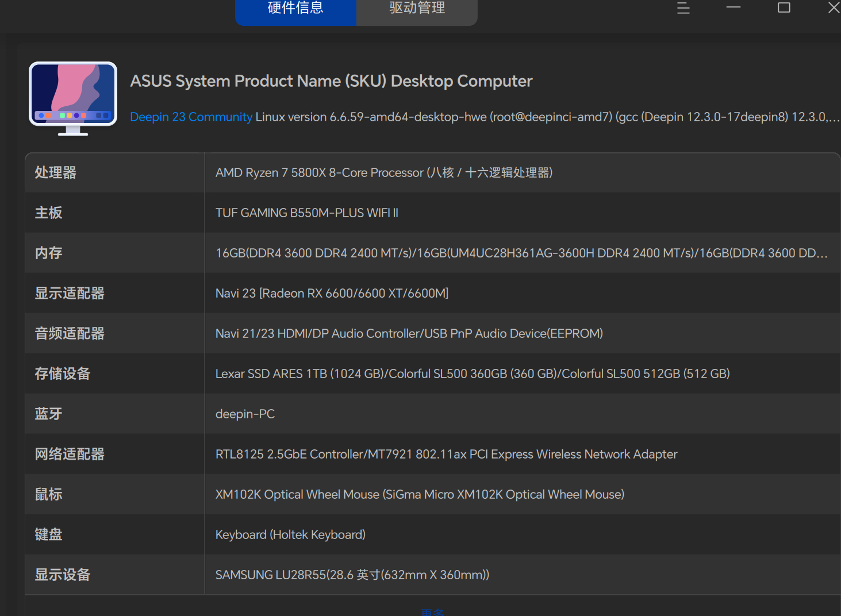Close the device manager window
The width and height of the screenshot is (841, 616).
[834, 7]
